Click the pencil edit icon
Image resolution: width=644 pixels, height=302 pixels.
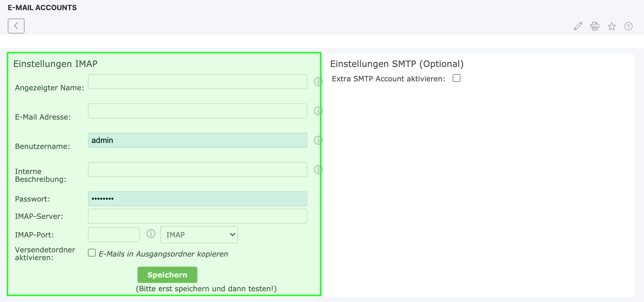pyautogui.click(x=578, y=26)
